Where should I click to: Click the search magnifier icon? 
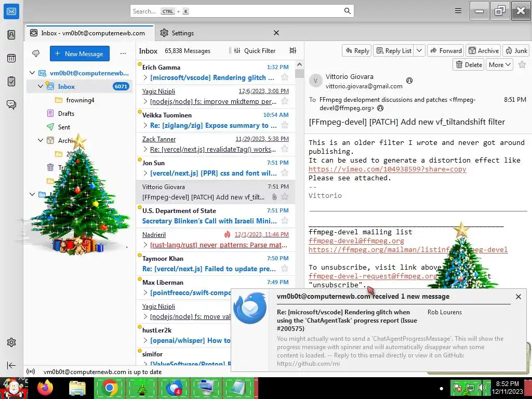click(347, 11)
